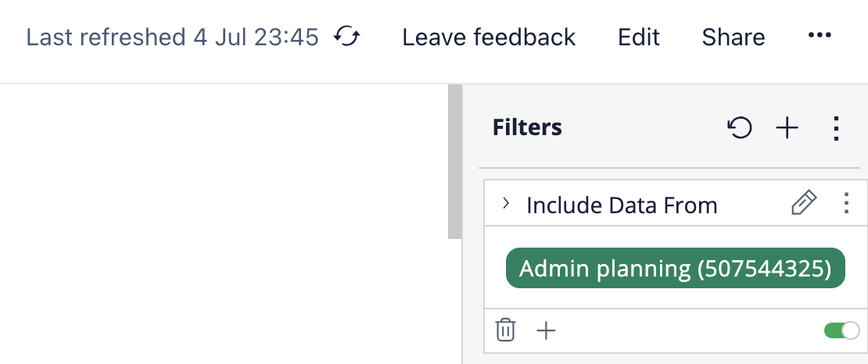Delete filter using trash icon

pos(506,330)
